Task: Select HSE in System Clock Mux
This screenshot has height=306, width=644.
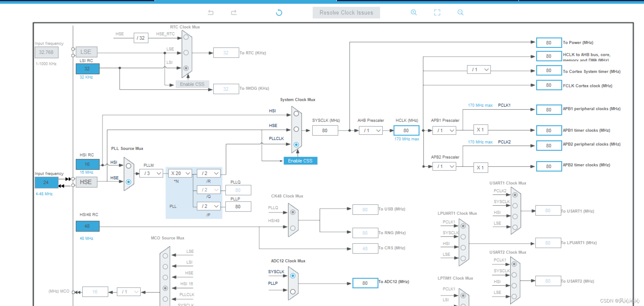Action: coord(296,129)
